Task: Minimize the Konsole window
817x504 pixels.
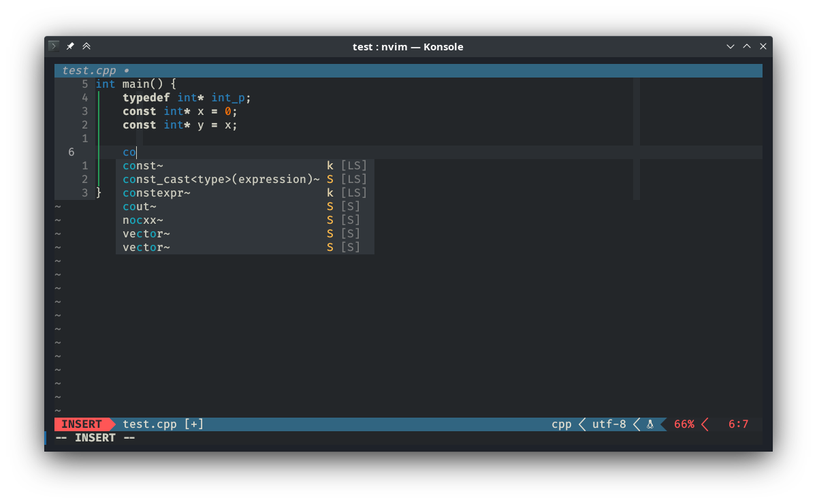Action: coord(731,46)
